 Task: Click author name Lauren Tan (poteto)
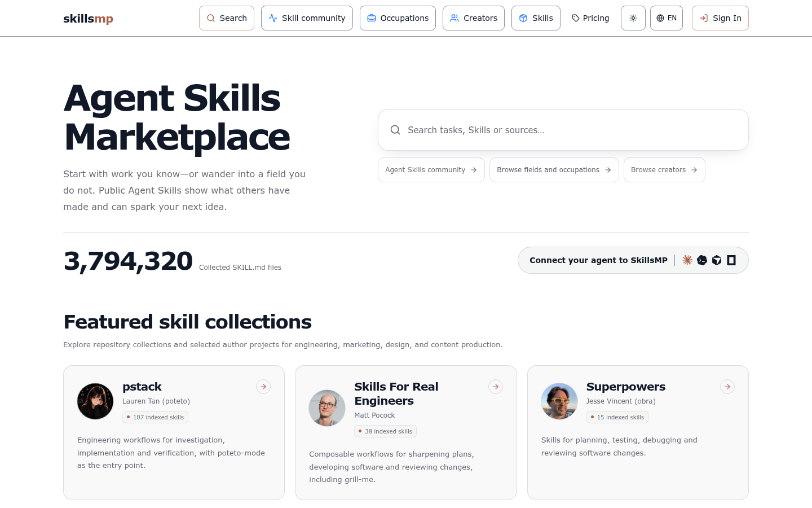156,401
